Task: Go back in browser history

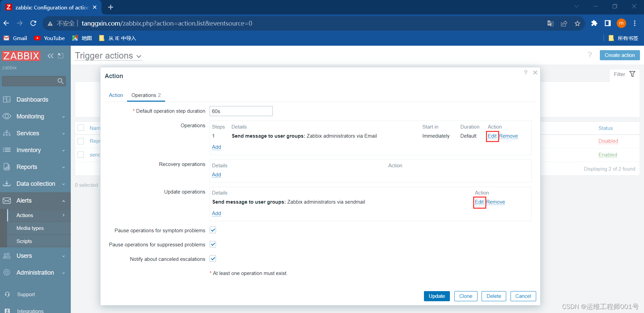Action: [6, 23]
